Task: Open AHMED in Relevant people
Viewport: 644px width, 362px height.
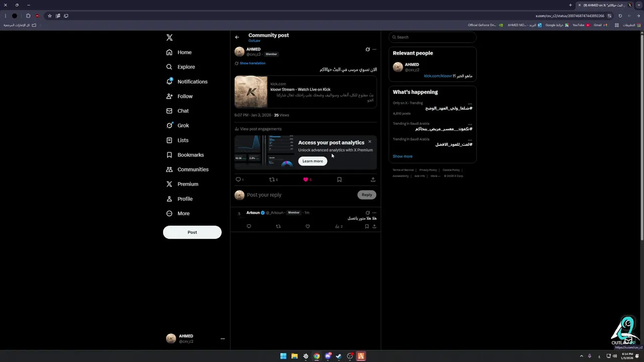Action: coord(412,65)
